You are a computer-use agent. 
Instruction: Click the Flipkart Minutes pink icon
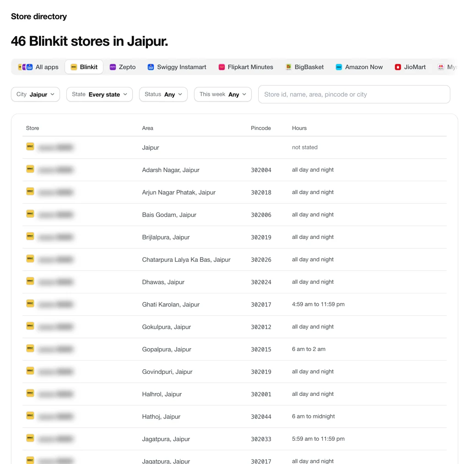[x=222, y=67]
